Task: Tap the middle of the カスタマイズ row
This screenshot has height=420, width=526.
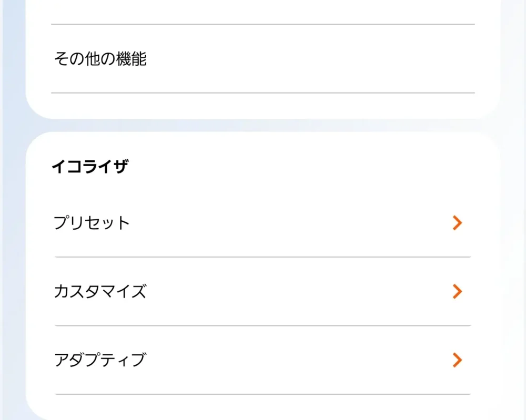Action: (263, 292)
